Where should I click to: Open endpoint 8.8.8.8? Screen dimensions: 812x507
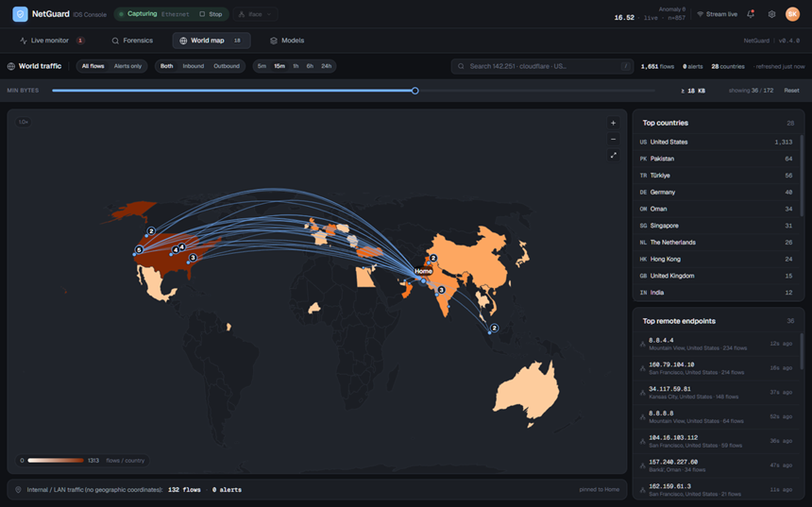[x=717, y=417]
